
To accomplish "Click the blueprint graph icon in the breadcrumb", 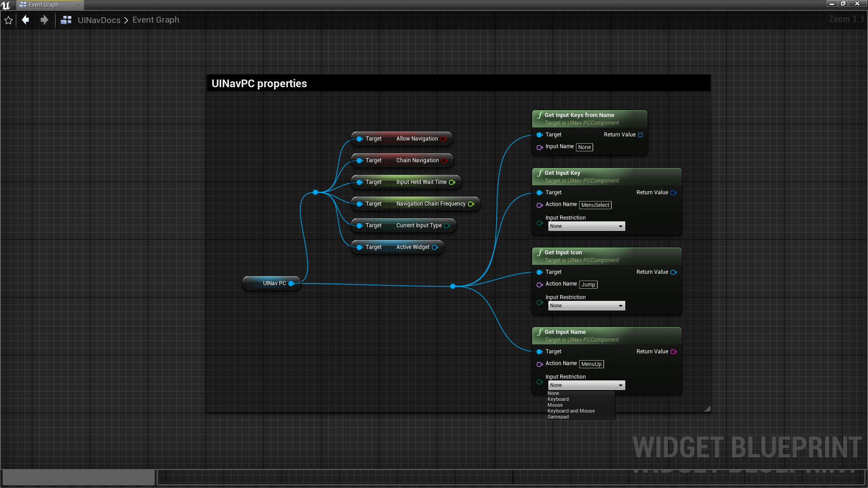I will pyautogui.click(x=66, y=20).
